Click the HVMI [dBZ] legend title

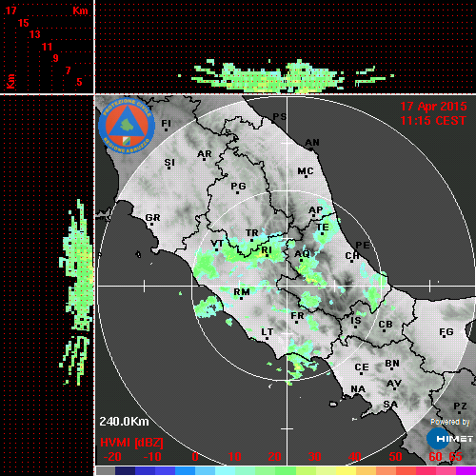(131, 443)
